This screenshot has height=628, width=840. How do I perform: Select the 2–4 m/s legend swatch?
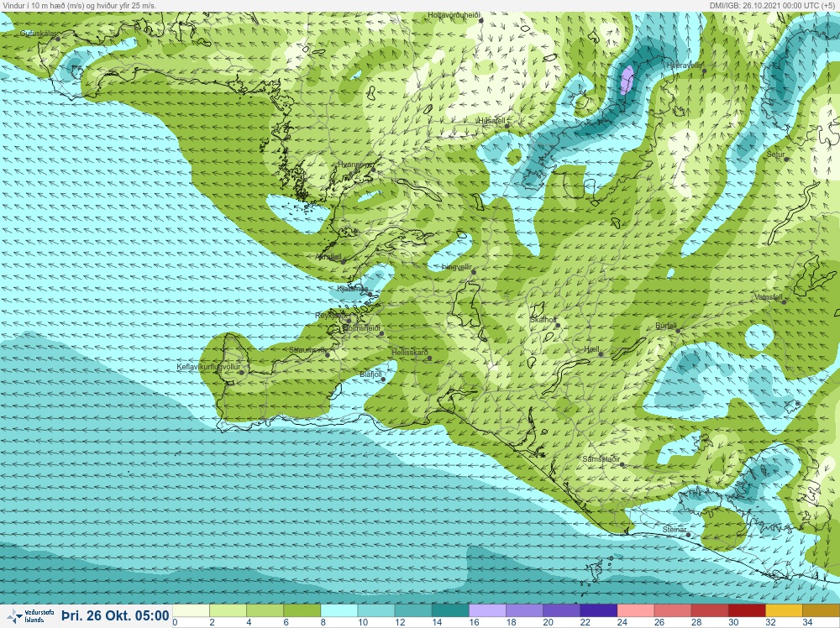(x=228, y=611)
